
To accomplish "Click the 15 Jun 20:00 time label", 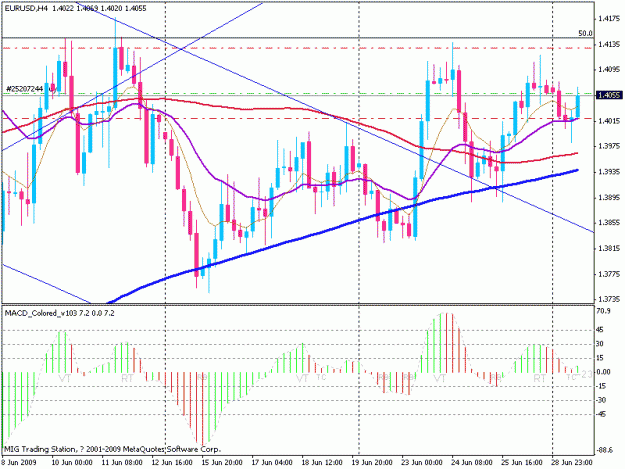I will coord(222,462).
